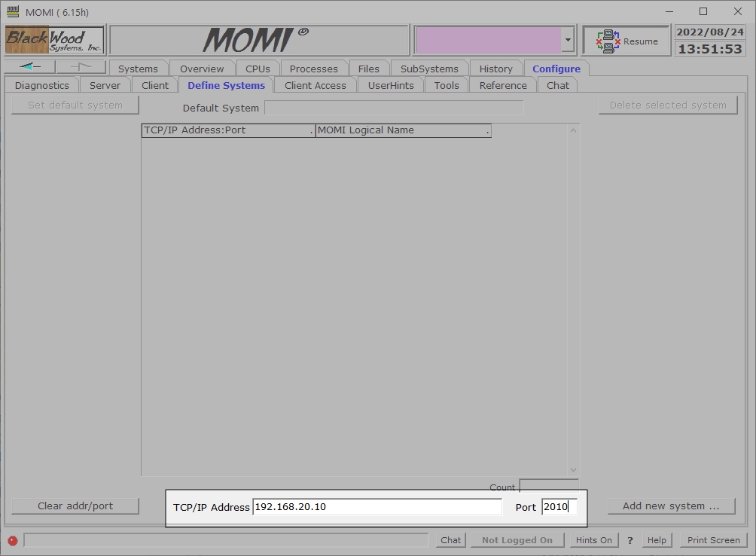This screenshot has width=756, height=556.
Task: Open the CPUs tab
Action: (258, 69)
